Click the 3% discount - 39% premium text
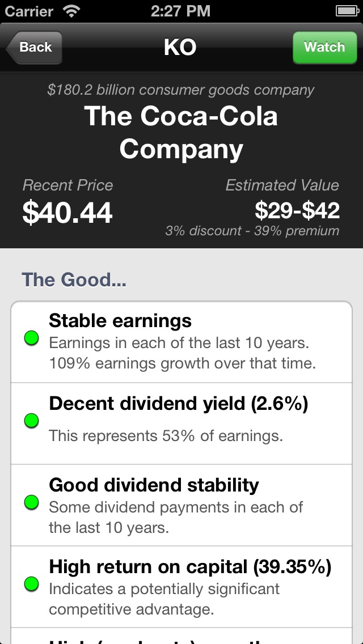This screenshot has width=363, height=644. (x=252, y=231)
